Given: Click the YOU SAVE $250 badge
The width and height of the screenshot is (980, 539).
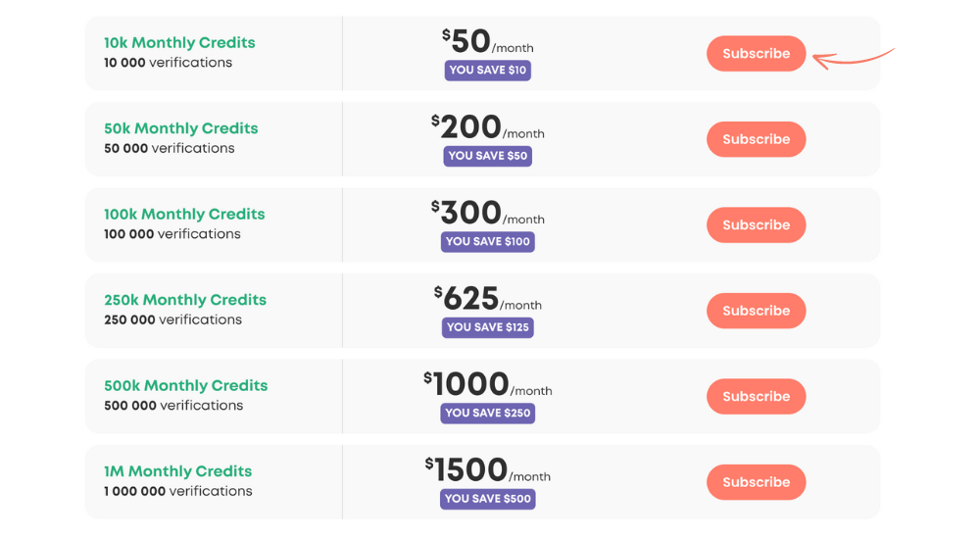Looking at the screenshot, I should (487, 413).
